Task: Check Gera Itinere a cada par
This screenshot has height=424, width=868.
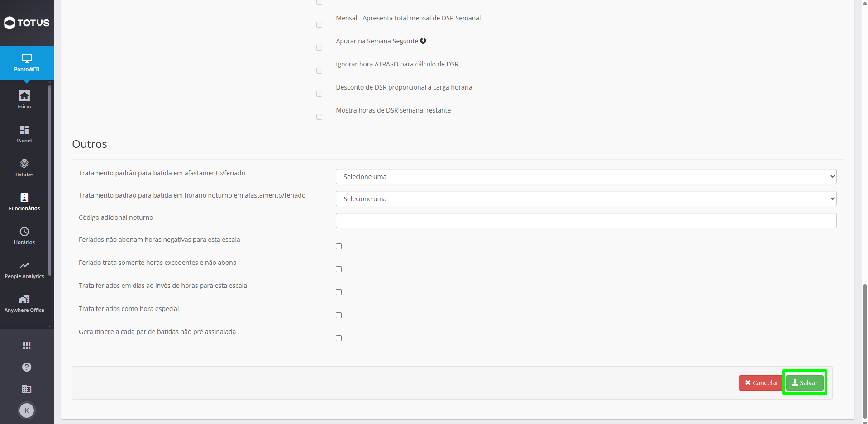Action: pyautogui.click(x=339, y=338)
